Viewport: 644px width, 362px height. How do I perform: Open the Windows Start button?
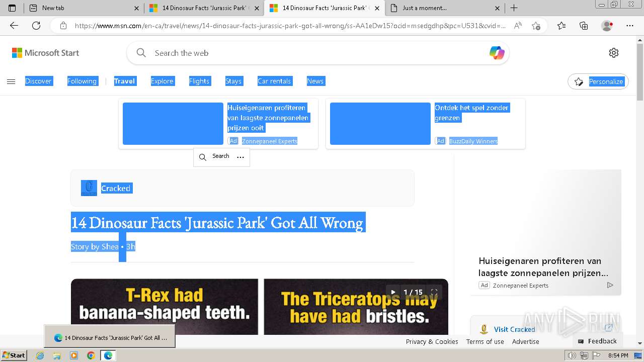click(14, 355)
